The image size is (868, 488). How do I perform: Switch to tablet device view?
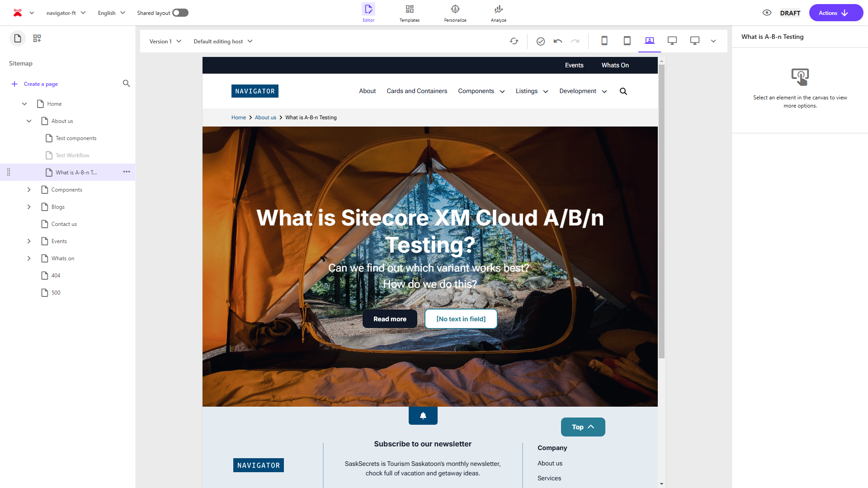[627, 41]
